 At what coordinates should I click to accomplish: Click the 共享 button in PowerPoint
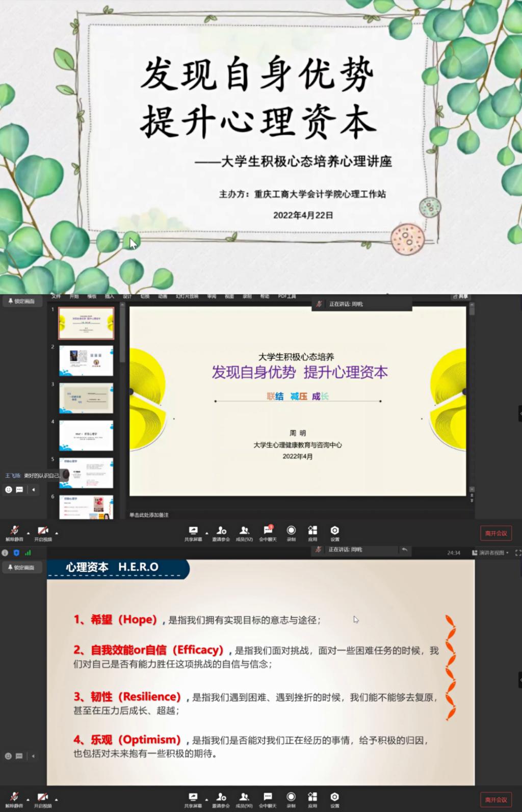point(460,296)
